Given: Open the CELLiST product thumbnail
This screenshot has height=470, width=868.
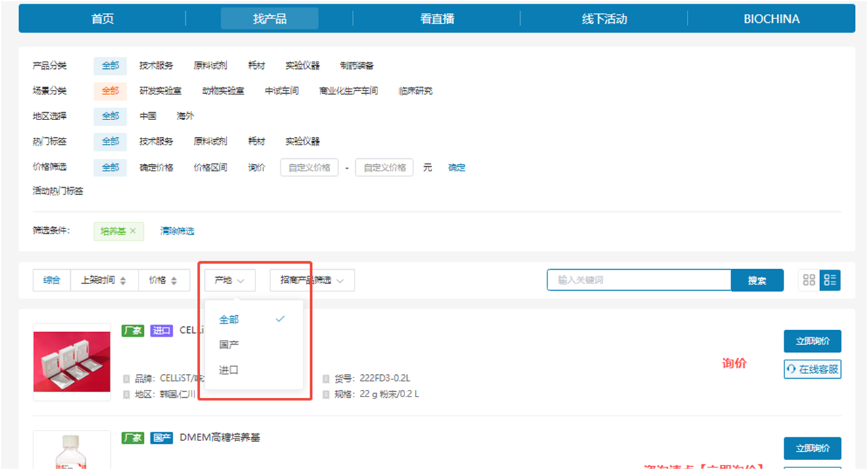Looking at the screenshot, I should point(72,362).
